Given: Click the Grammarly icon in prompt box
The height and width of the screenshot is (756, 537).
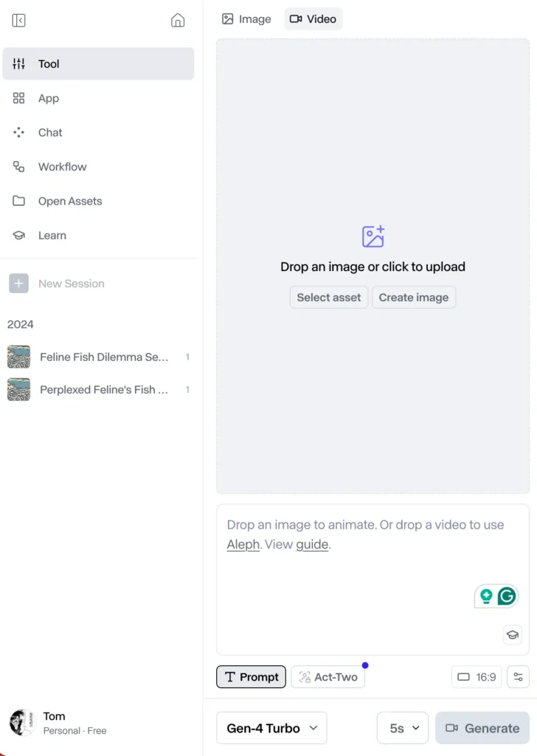Looking at the screenshot, I should coord(507,597).
